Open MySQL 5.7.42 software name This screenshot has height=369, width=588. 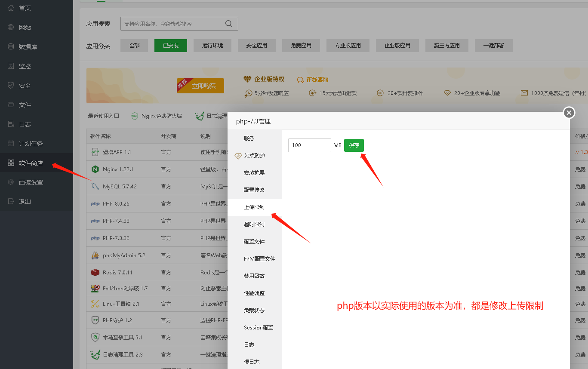(120, 187)
